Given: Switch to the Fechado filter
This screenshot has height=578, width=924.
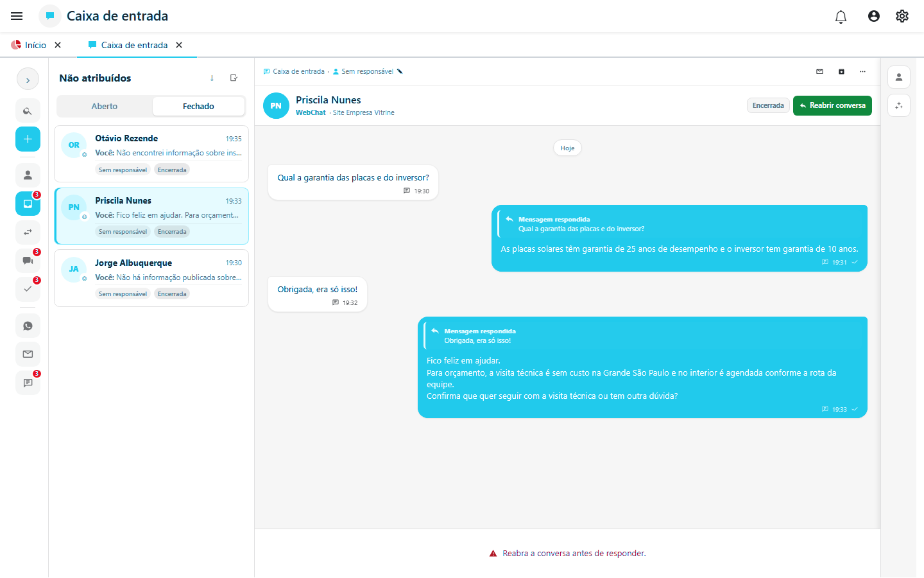Looking at the screenshot, I should coord(198,107).
